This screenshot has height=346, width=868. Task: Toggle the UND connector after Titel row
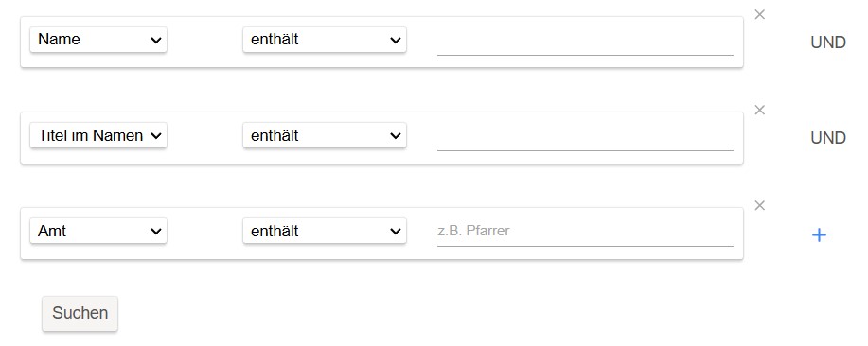(828, 138)
